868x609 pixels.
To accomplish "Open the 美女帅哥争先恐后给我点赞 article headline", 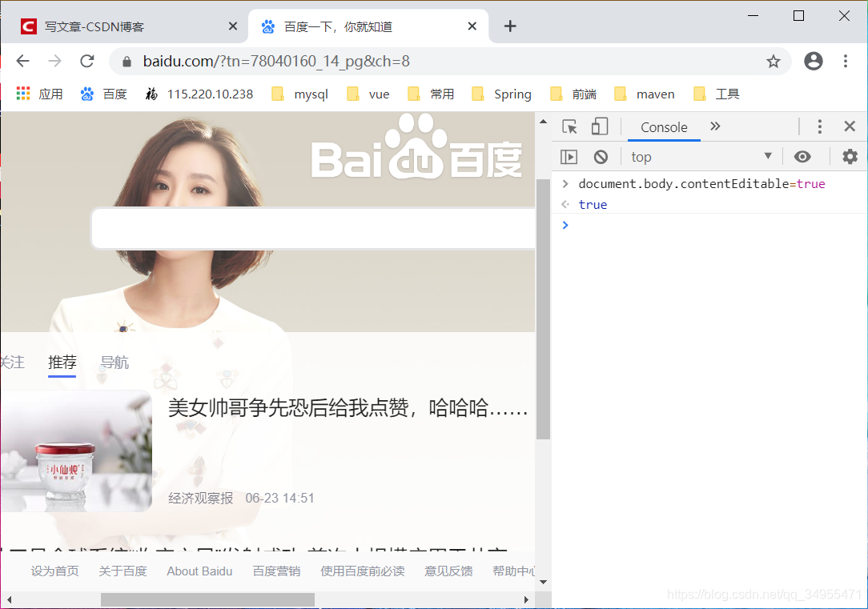I will pos(348,408).
